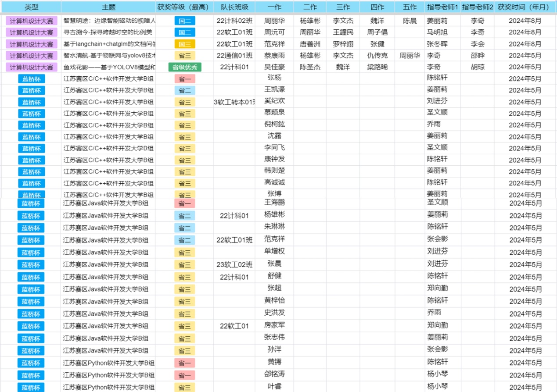The width and height of the screenshot is (557, 392).
Task: Click the class cell '22计科02班'
Action: pos(234,21)
